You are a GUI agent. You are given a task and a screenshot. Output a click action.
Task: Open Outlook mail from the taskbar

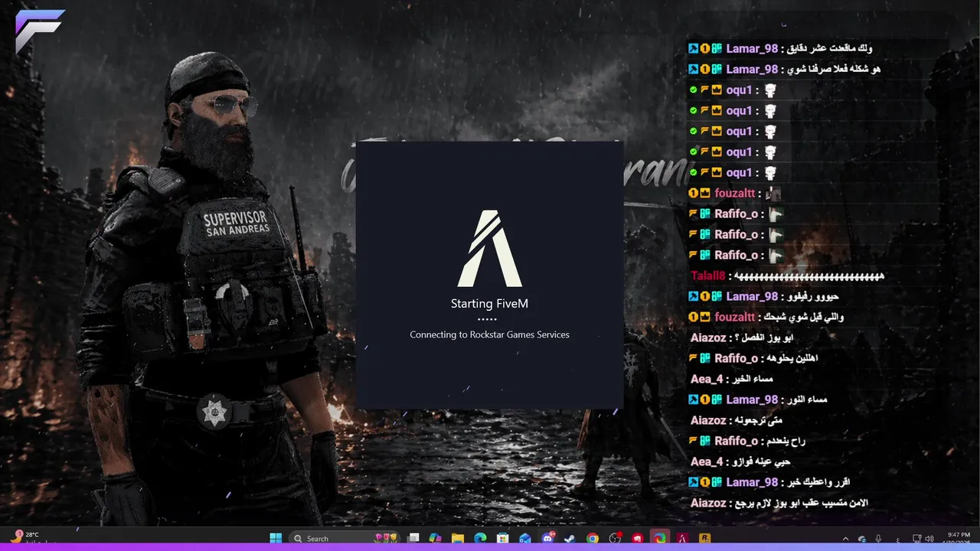click(x=525, y=538)
